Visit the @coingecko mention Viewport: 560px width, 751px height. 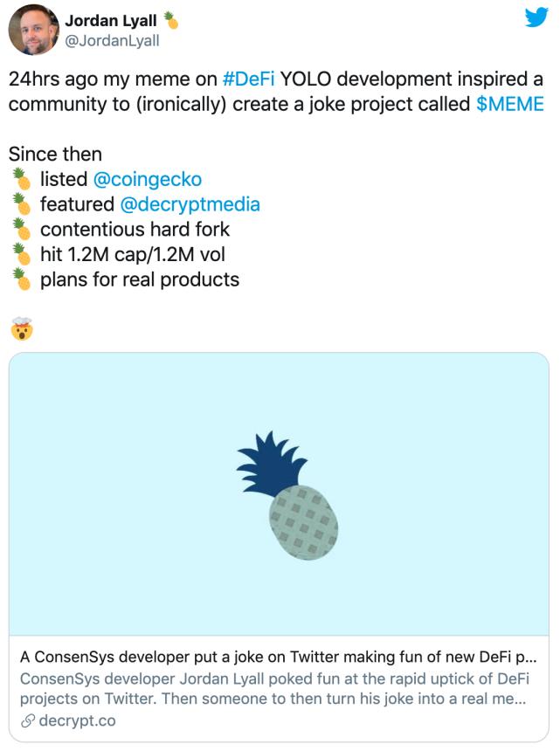click(x=147, y=179)
